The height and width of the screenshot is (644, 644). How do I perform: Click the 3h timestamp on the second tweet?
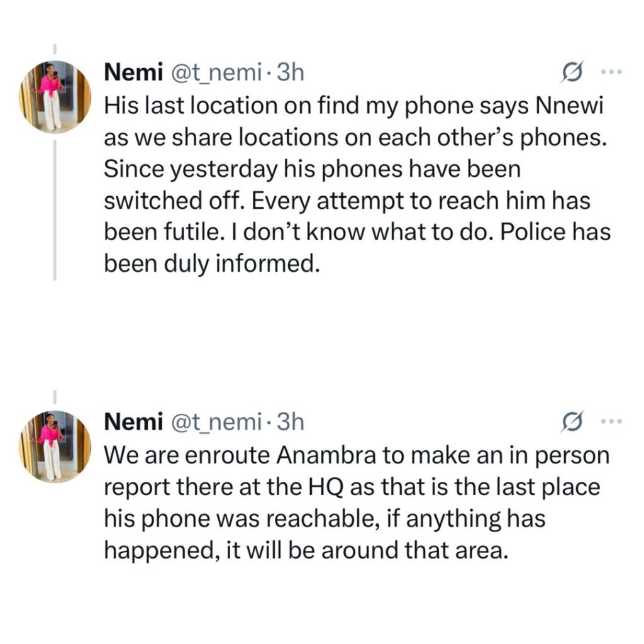(x=290, y=421)
